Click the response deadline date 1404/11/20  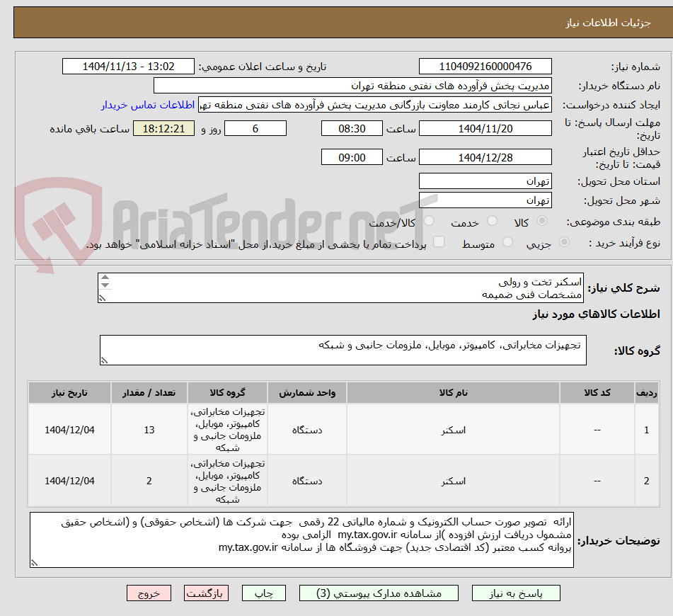[485, 128]
